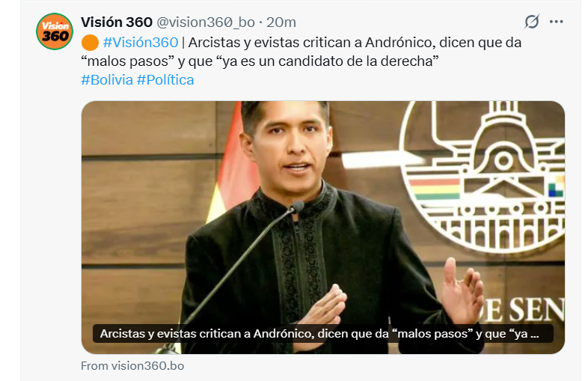
Task: Open the Grok explain-post icon
Action: (532, 22)
